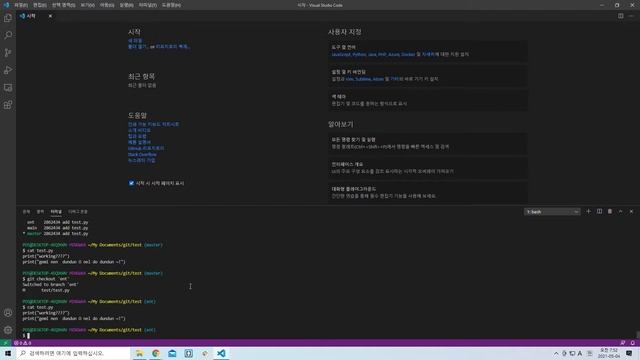The image size is (640, 360).
Task: Open File Explorer from the taskbar
Action: (139, 353)
